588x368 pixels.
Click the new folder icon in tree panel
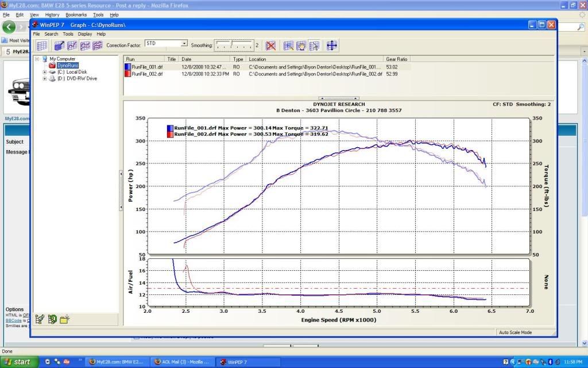tap(65, 319)
